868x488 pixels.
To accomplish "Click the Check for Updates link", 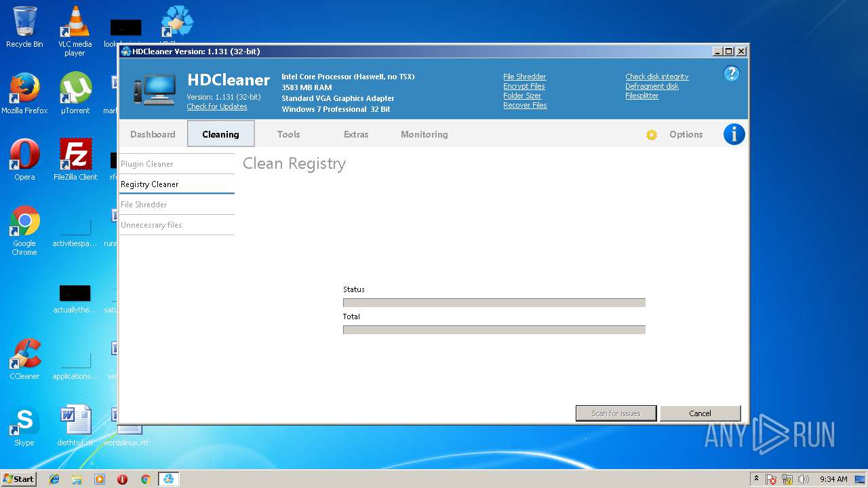I will (x=217, y=106).
